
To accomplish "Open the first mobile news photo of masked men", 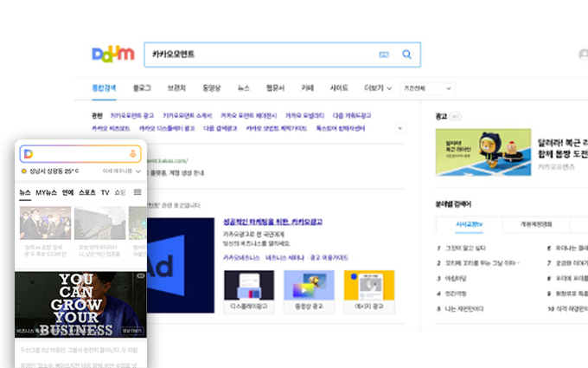I will tap(45, 223).
